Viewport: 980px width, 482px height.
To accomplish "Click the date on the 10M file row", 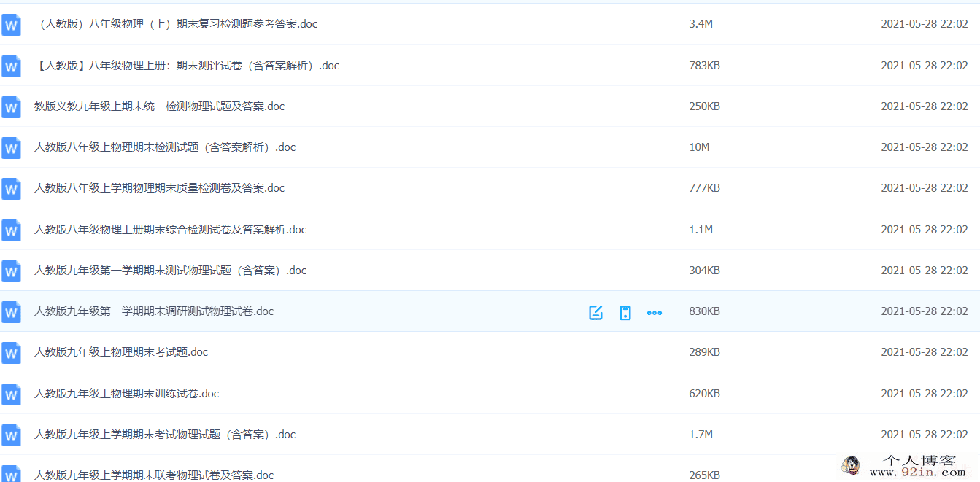I will tap(925, 147).
